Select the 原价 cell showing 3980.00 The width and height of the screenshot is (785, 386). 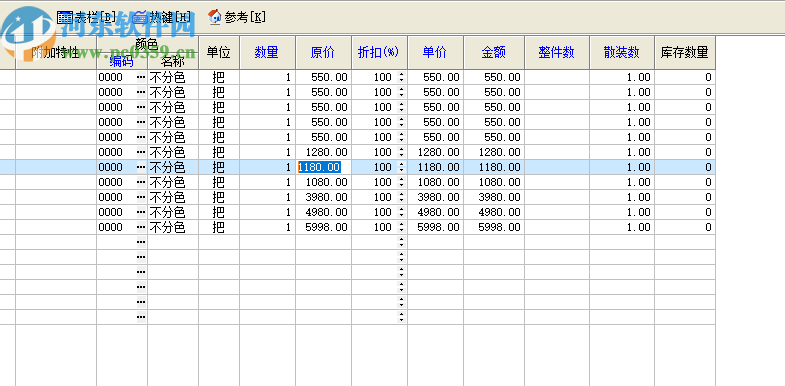tap(323, 197)
